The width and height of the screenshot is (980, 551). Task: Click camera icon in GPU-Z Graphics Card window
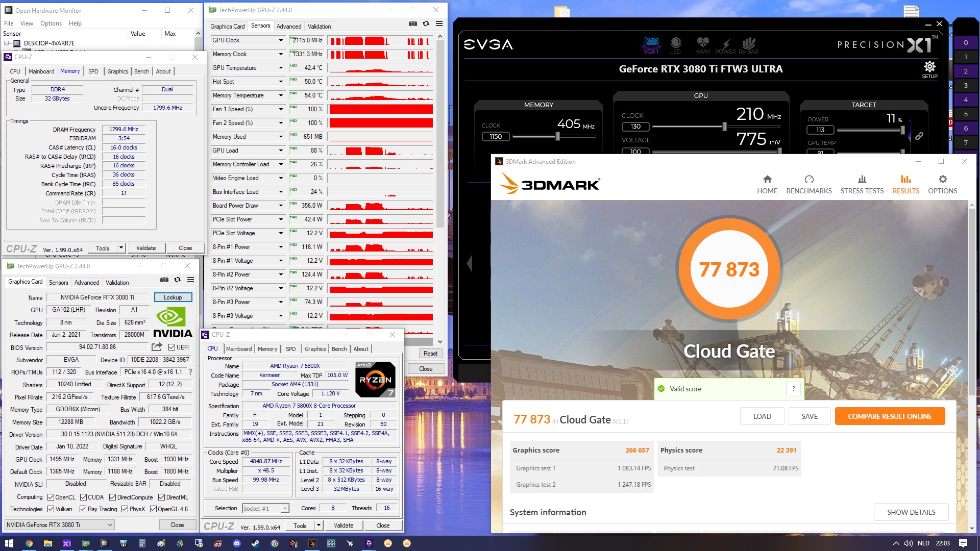(x=164, y=280)
